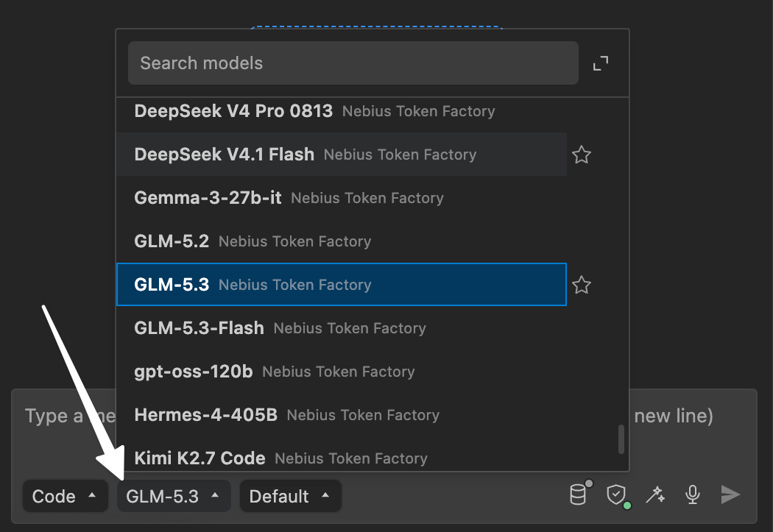
Task: Select gpt-oss-120b model
Action: (342, 372)
